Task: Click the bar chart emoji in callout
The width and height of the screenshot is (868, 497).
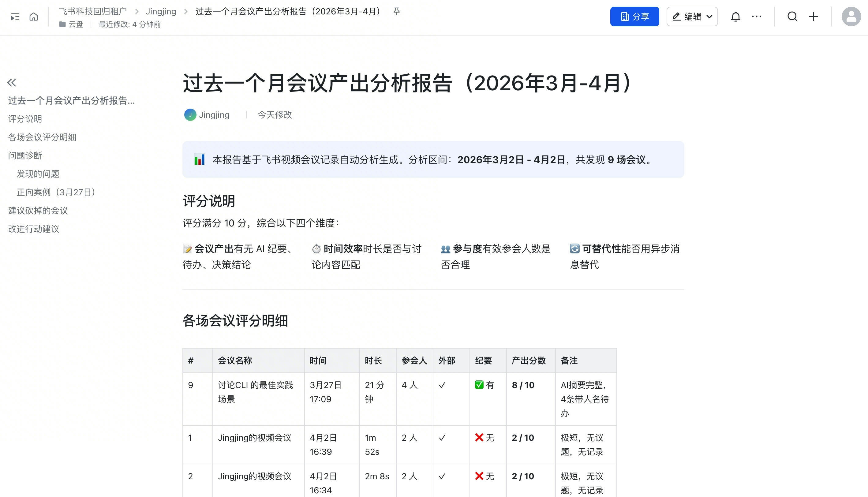Action: click(199, 159)
